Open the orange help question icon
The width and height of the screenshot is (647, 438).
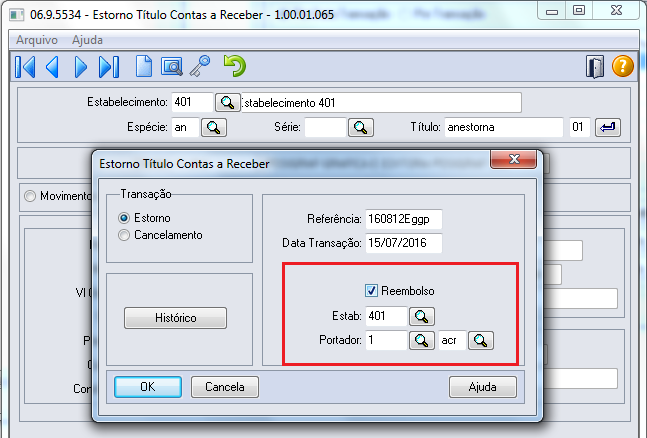tap(622, 66)
